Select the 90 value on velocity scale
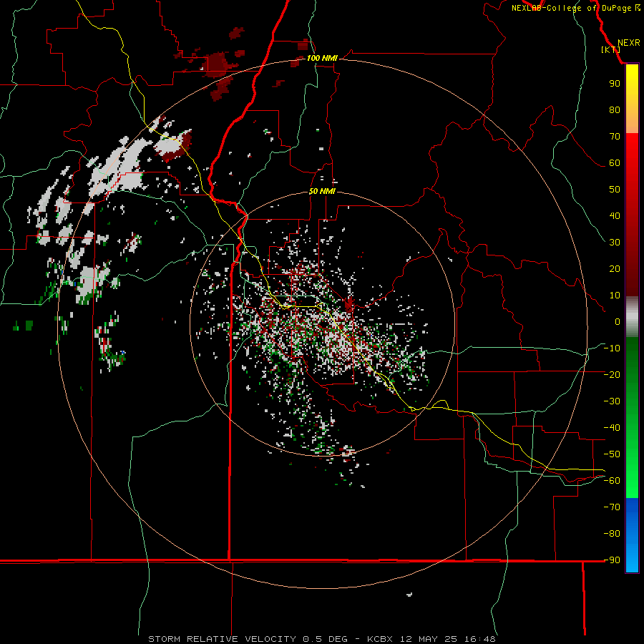The width and height of the screenshot is (644, 644). 615,84
